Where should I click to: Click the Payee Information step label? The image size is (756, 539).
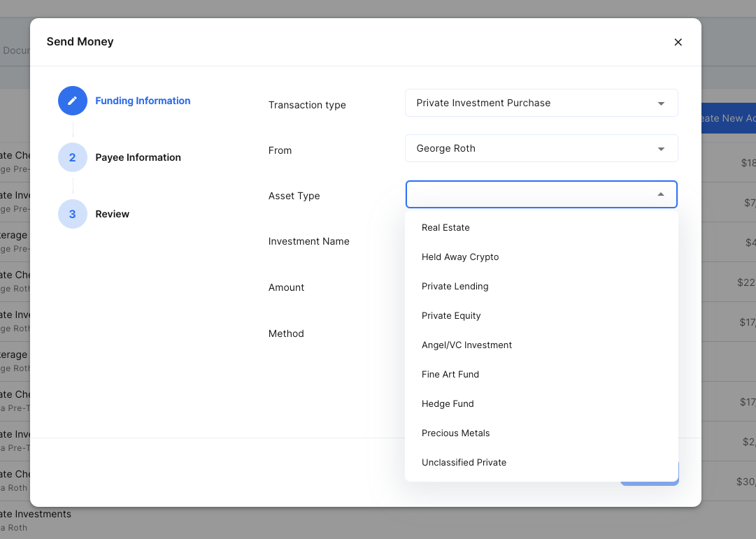coord(138,157)
